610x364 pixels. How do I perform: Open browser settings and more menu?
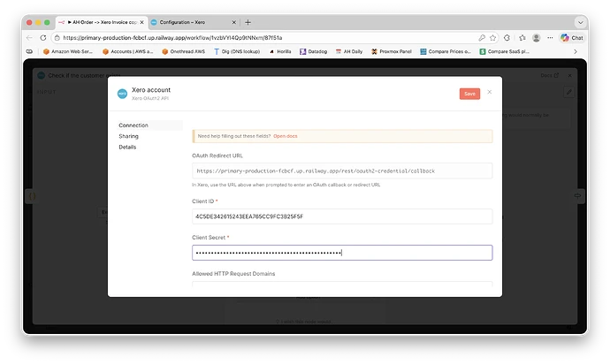click(550, 38)
